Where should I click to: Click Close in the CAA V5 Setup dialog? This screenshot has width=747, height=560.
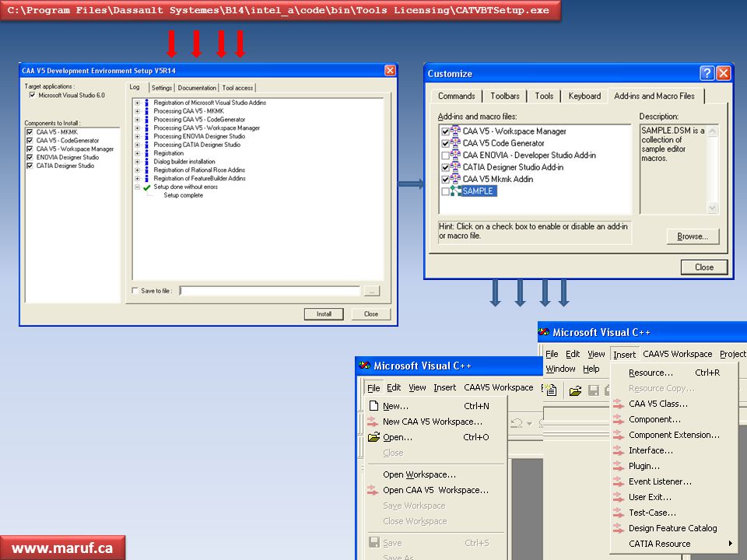(x=371, y=313)
